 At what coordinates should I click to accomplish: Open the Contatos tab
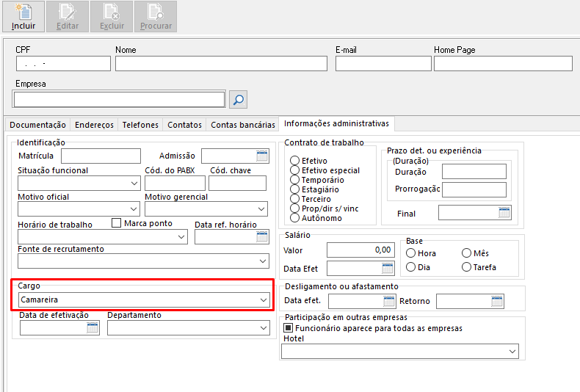[184, 125]
